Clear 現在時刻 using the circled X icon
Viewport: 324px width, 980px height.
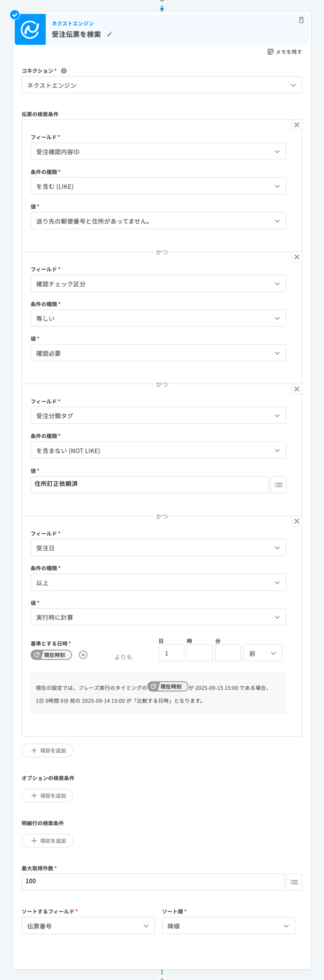83,655
